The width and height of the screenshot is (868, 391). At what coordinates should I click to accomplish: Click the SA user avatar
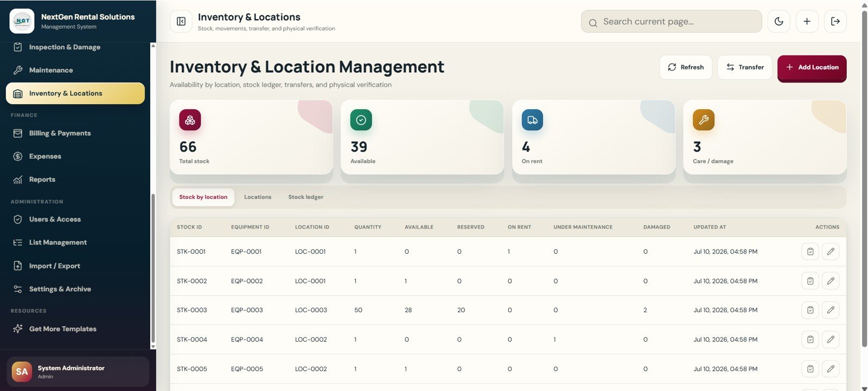pos(22,371)
